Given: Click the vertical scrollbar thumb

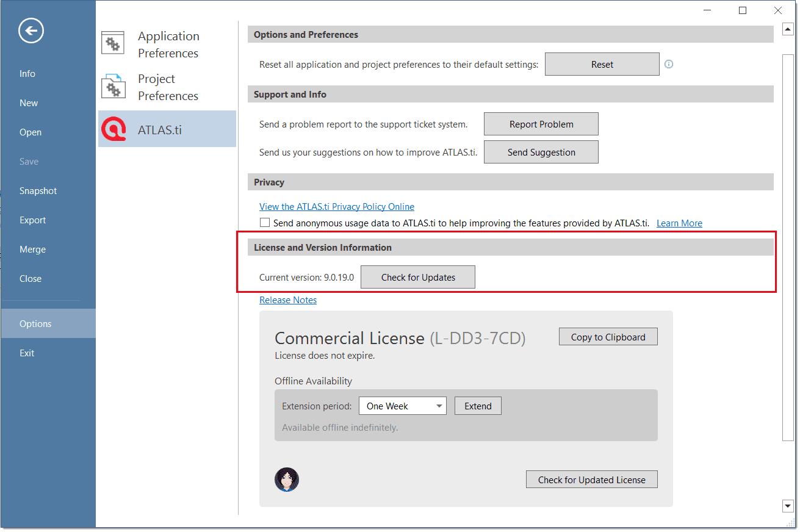Looking at the screenshot, I should point(787,246).
